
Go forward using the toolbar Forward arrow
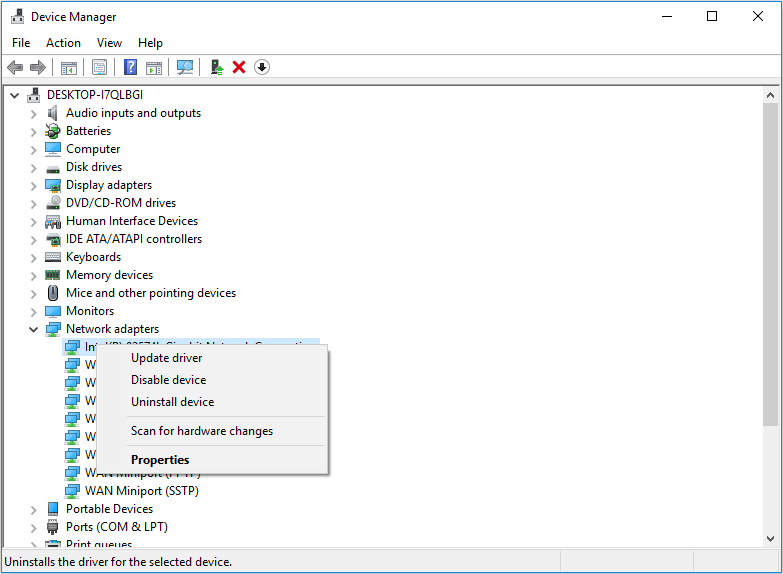tap(38, 67)
